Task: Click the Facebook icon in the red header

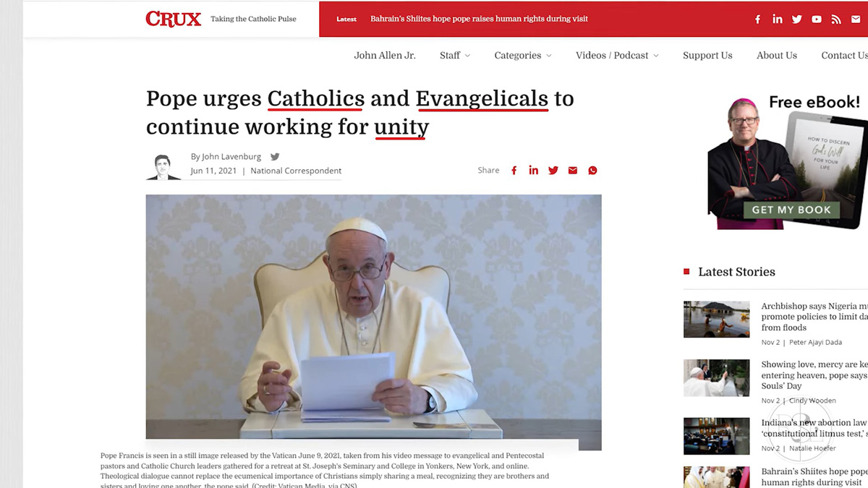Action: pyautogui.click(x=757, y=20)
